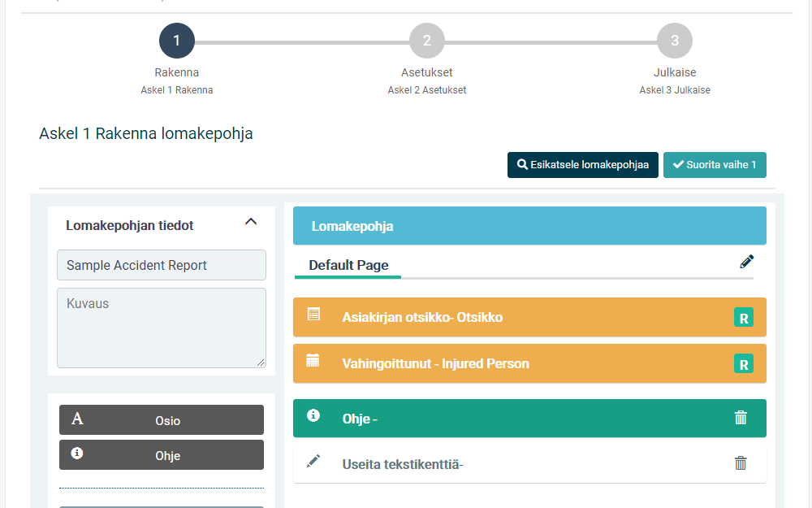
Task: Click the step 1 Rakenna circle
Action: tap(176, 41)
